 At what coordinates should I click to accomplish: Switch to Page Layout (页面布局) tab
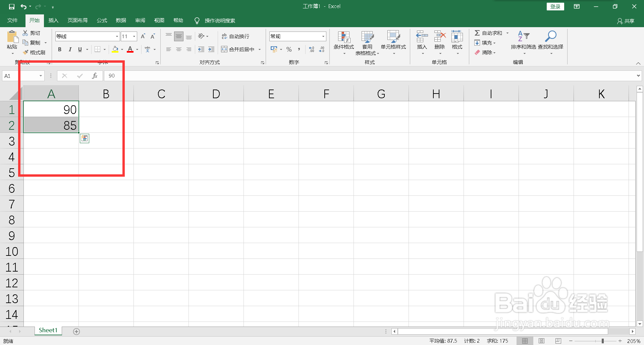(77, 20)
